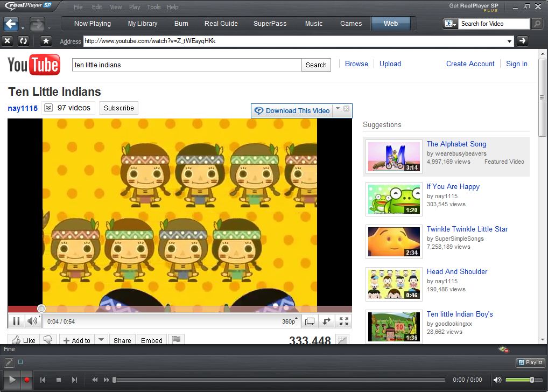Image resolution: width=548 pixels, height=392 pixels.
Task: Stop RealPlayer playback
Action: [x=59, y=380]
